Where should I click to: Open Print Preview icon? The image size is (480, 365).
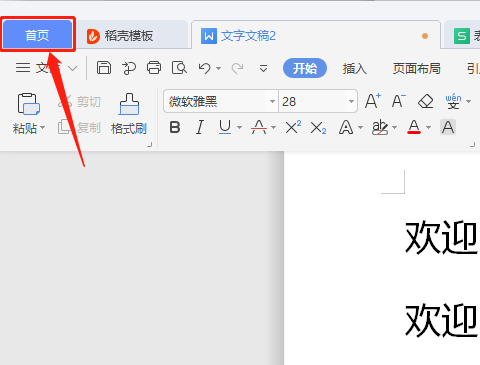pos(179,68)
